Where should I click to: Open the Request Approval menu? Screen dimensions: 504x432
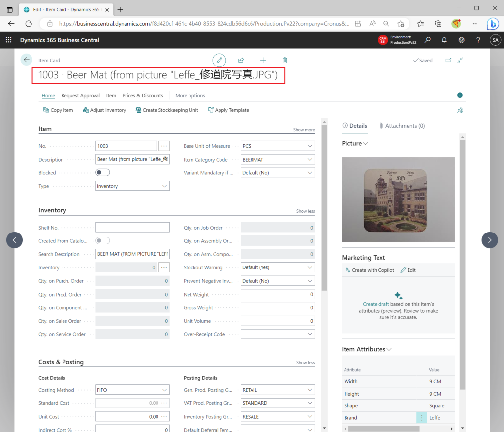coord(80,95)
